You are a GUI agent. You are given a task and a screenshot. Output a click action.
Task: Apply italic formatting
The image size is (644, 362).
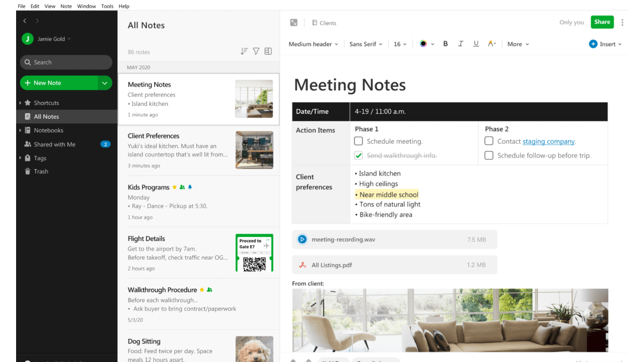pos(461,44)
